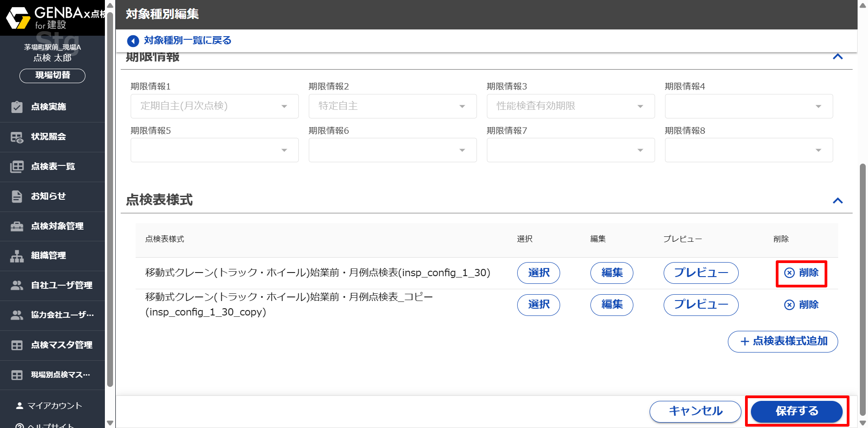Expand the empty 期限情報8 dropdown

749,150
